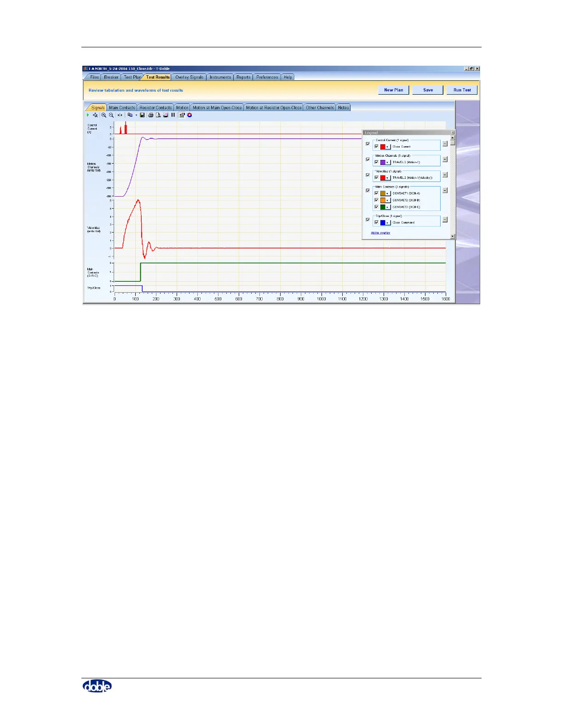This screenshot has height=728, width=563.
Task: Open color dropdown for CONTACT3 (OCB-C)
Action: pyautogui.click(x=388, y=207)
